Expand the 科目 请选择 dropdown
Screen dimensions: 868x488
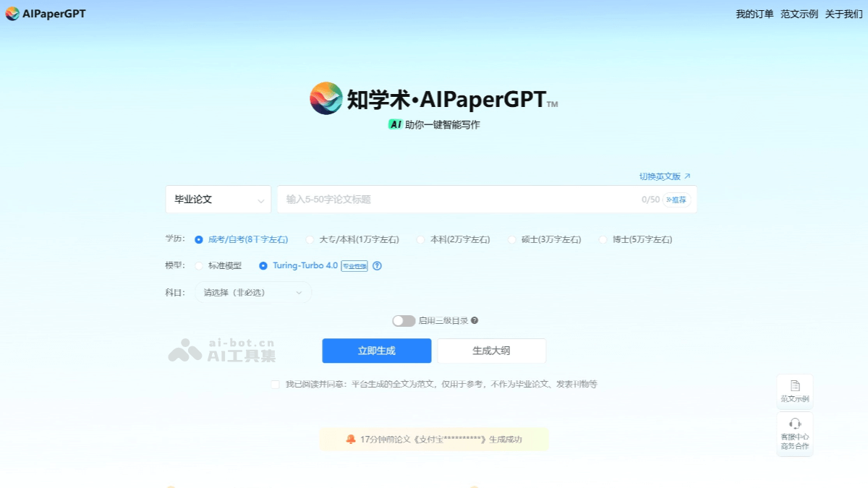pyautogui.click(x=253, y=293)
